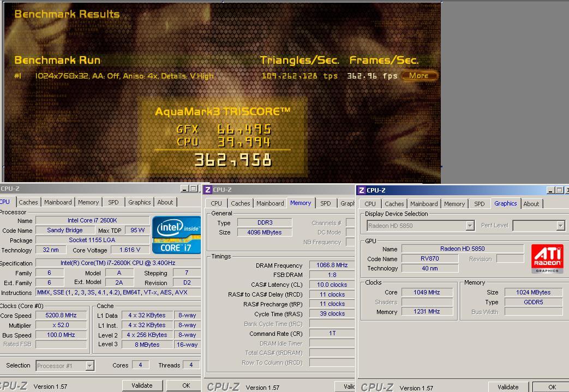The image size is (569, 392).
Task: Maximize the right CPU-Z Graphics window
Action: 560,190
